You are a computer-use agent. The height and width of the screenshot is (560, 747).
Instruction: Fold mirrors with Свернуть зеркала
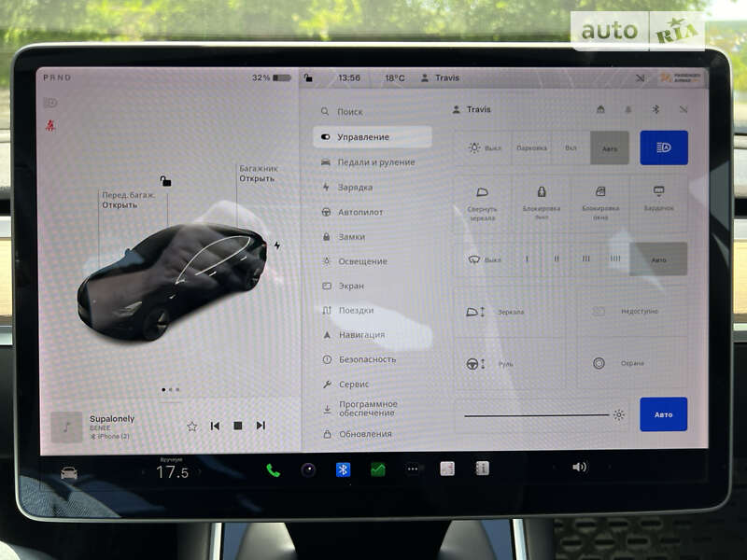coord(483,200)
